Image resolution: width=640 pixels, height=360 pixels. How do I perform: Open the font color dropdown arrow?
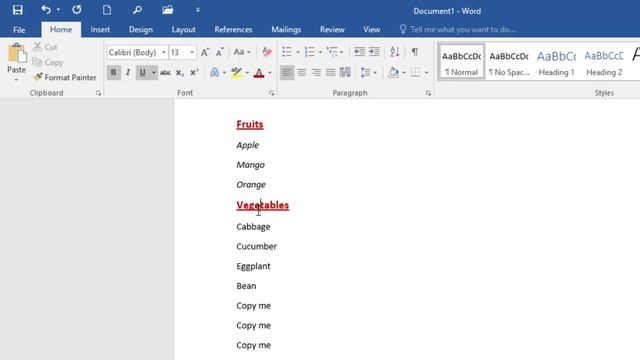(270, 73)
